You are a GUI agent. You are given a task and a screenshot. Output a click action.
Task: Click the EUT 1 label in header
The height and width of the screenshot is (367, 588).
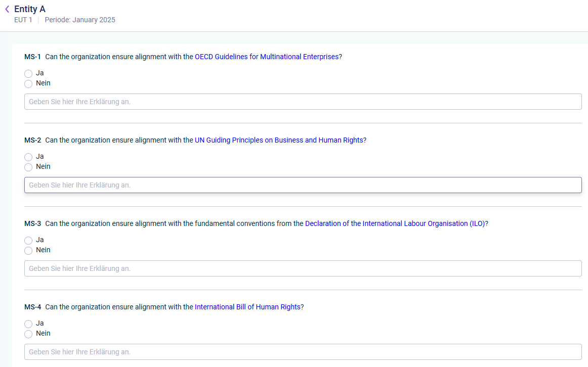[x=23, y=20]
